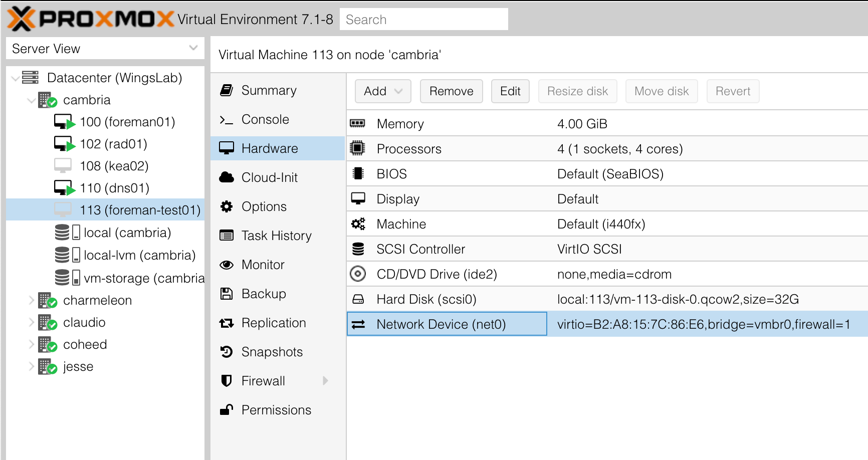Open the Add hardware dropdown
Screen dimensions: 868x460
pyautogui.click(x=383, y=91)
